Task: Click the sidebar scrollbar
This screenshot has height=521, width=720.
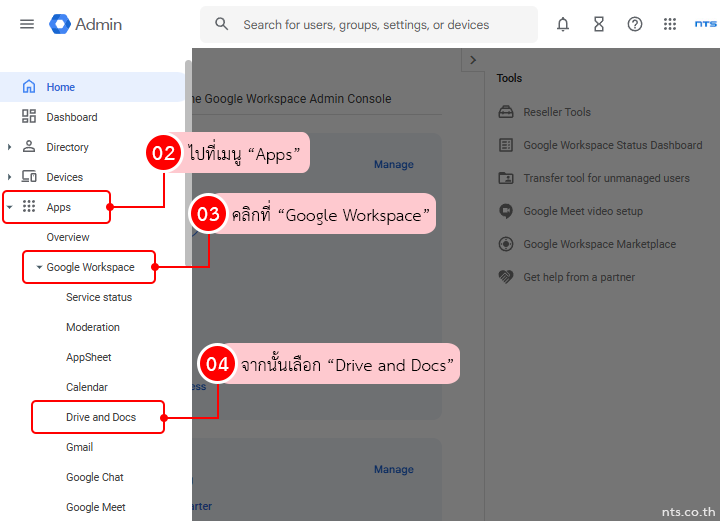Action: tap(188, 163)
